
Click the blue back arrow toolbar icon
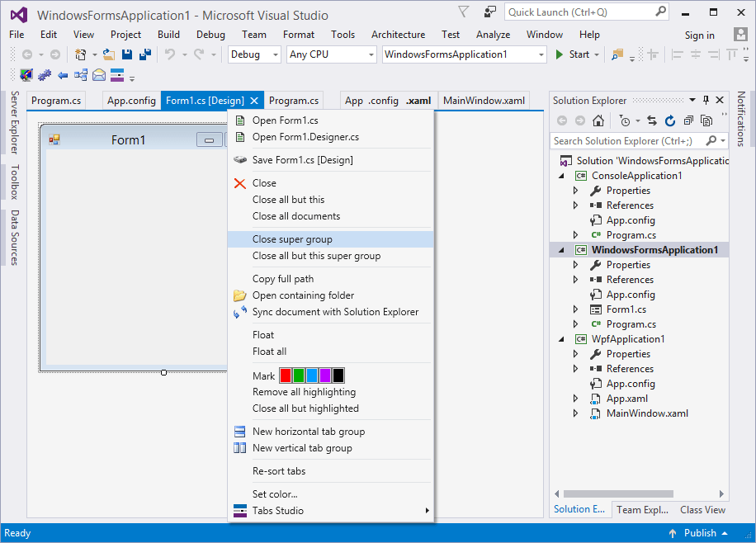pos(63,75)
